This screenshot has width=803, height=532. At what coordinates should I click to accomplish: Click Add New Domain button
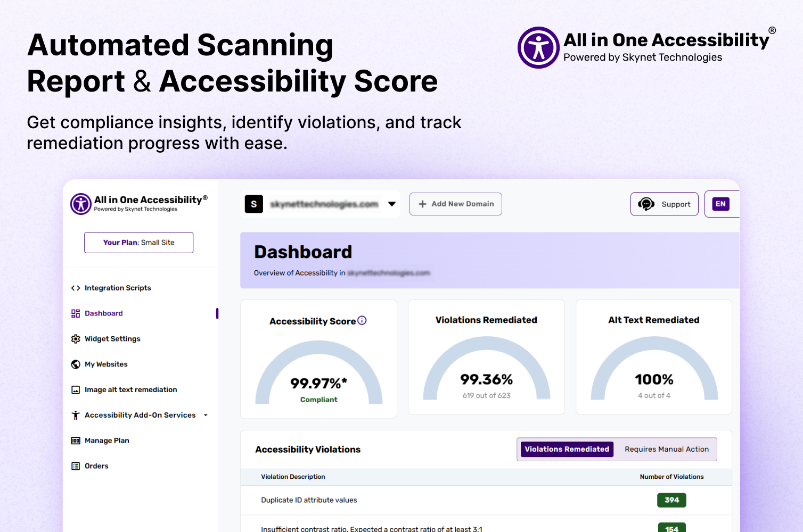[456, 204]
